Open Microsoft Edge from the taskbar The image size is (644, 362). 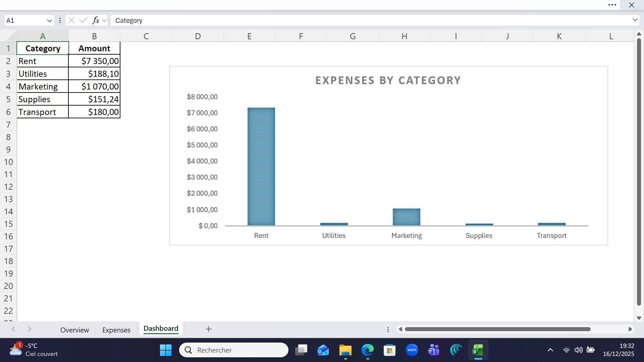[367, 350]
